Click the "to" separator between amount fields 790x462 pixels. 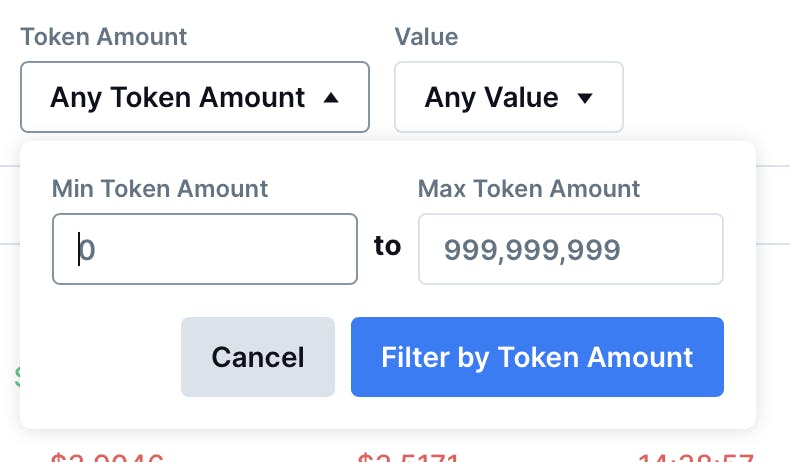coord(387,246)
